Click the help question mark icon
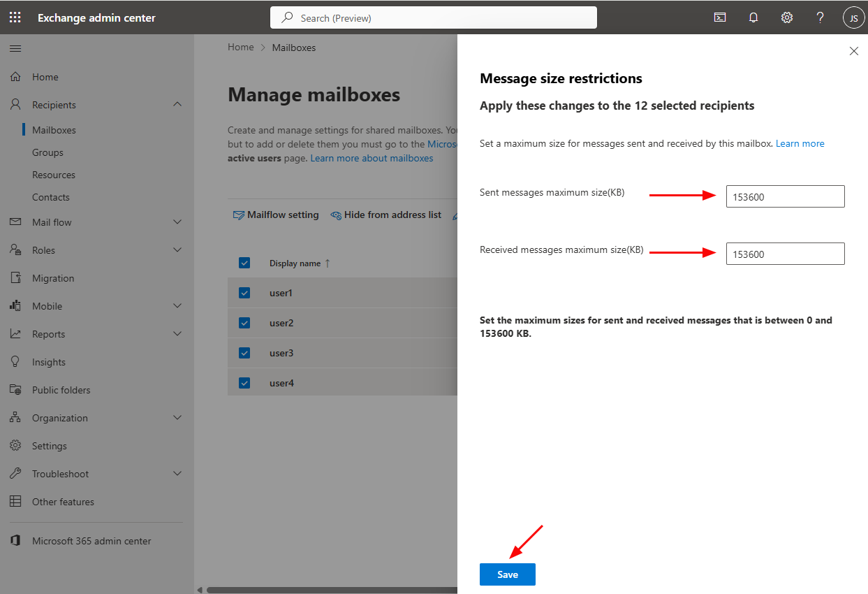 tap(821, 17)
